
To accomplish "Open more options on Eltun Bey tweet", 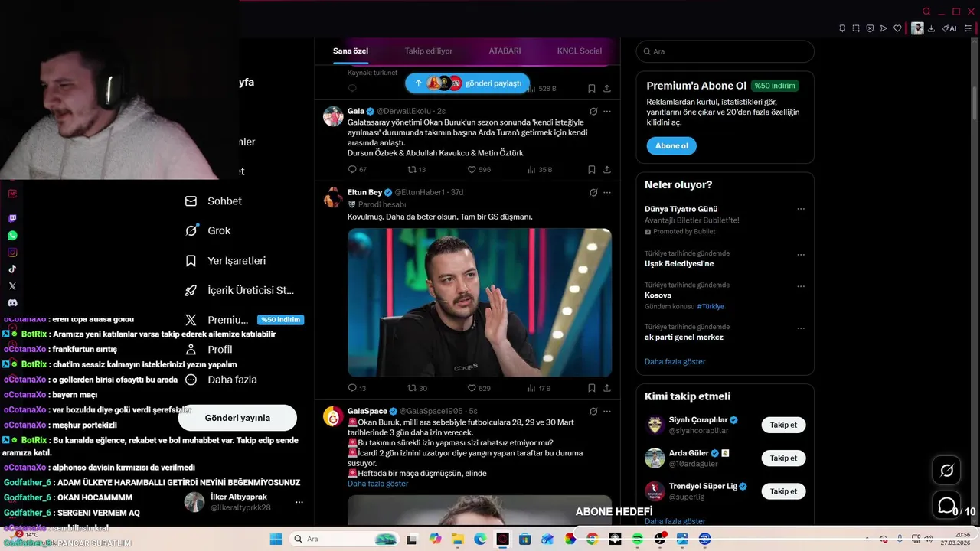I will point(607,193).
